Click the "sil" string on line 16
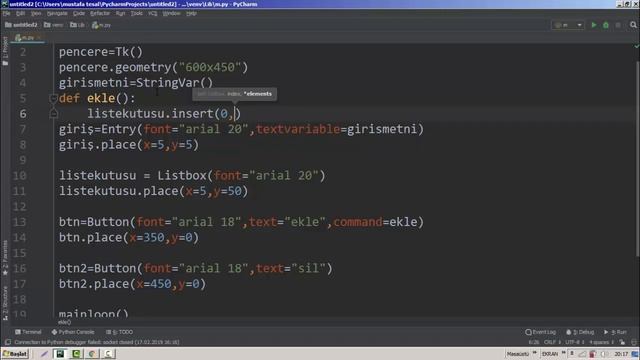Viewport: 640px width, 360px height. pos(309,269)
